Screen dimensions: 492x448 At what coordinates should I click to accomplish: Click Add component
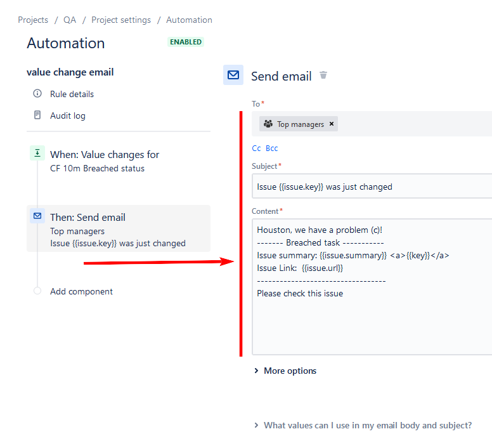[x=81, y=291]
